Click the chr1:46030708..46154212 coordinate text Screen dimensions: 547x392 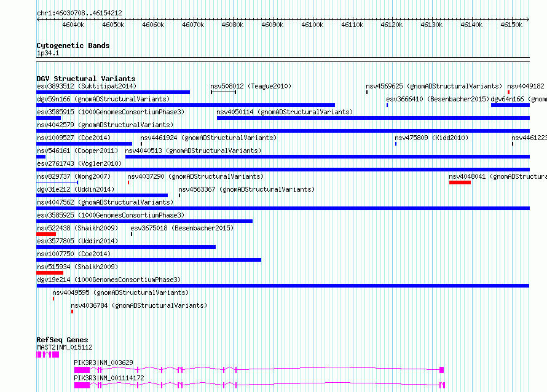79,14
